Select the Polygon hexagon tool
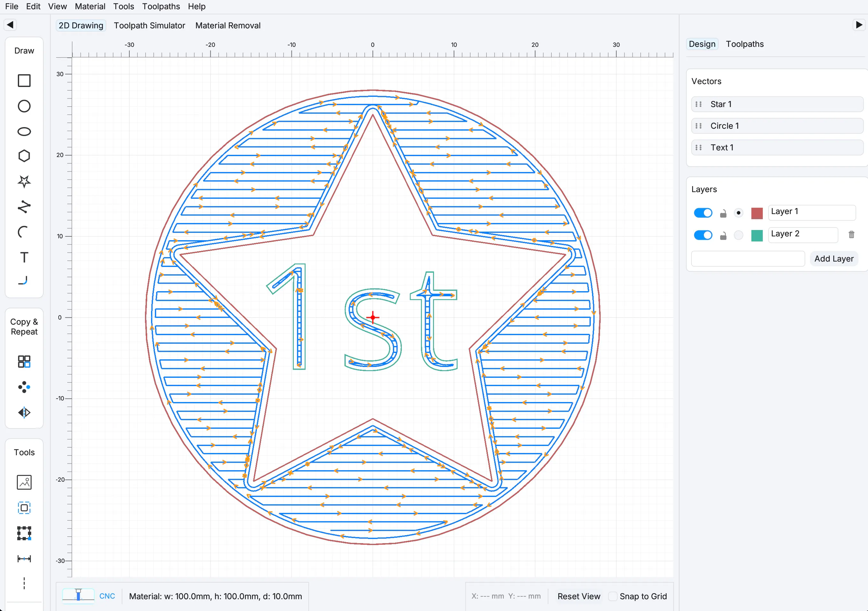The width and height of the screenshot is (868, 611). click(24, 156)
